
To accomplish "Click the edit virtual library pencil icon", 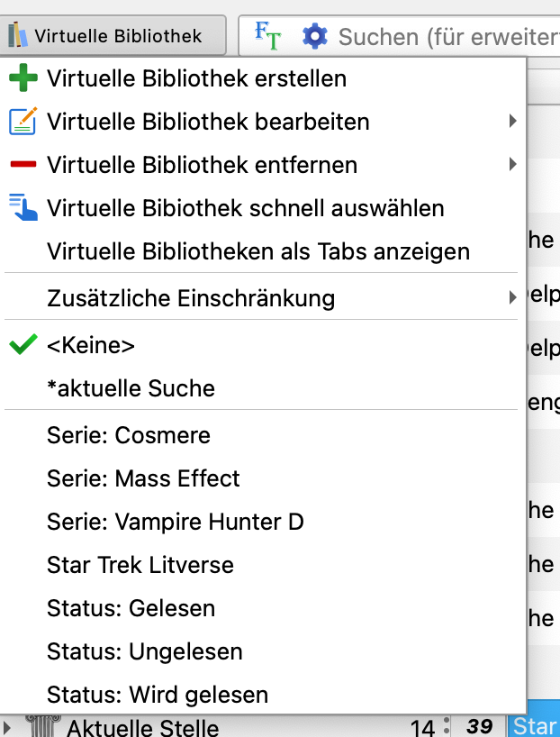I will pyautogui.click(x=23, y=122).
